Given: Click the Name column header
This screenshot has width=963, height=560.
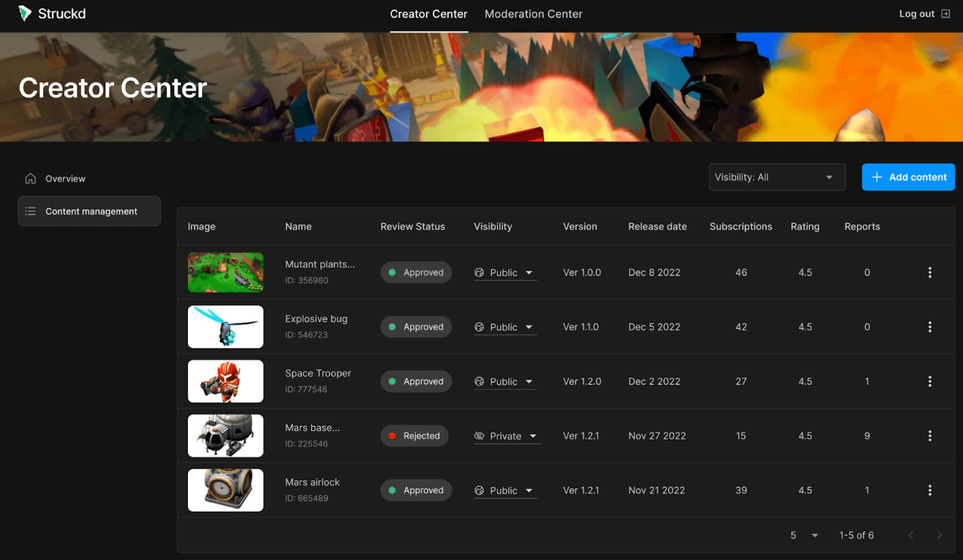Looking at the screenshot, I should [298, 227].
